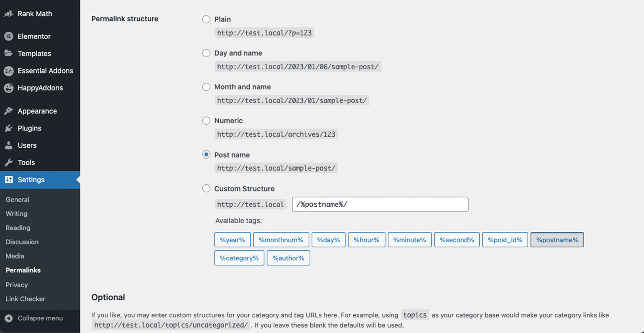
Task: Click the Elementor logo icon
Action: tap(9, 36)
